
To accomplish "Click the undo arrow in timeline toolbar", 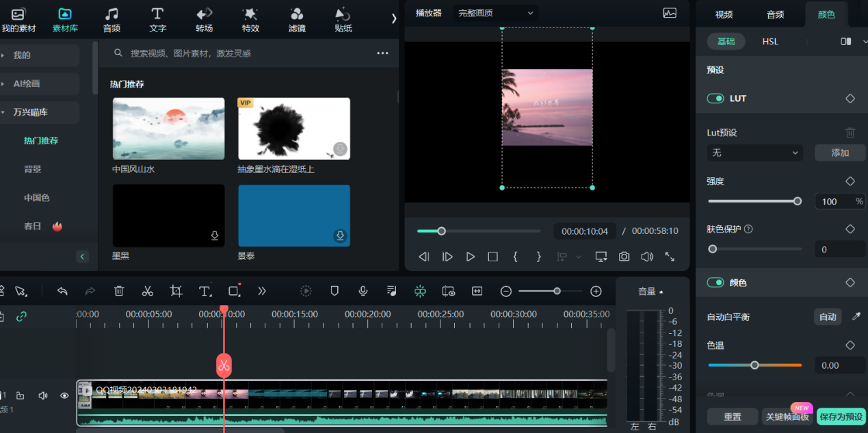I will tap(62, 291).
